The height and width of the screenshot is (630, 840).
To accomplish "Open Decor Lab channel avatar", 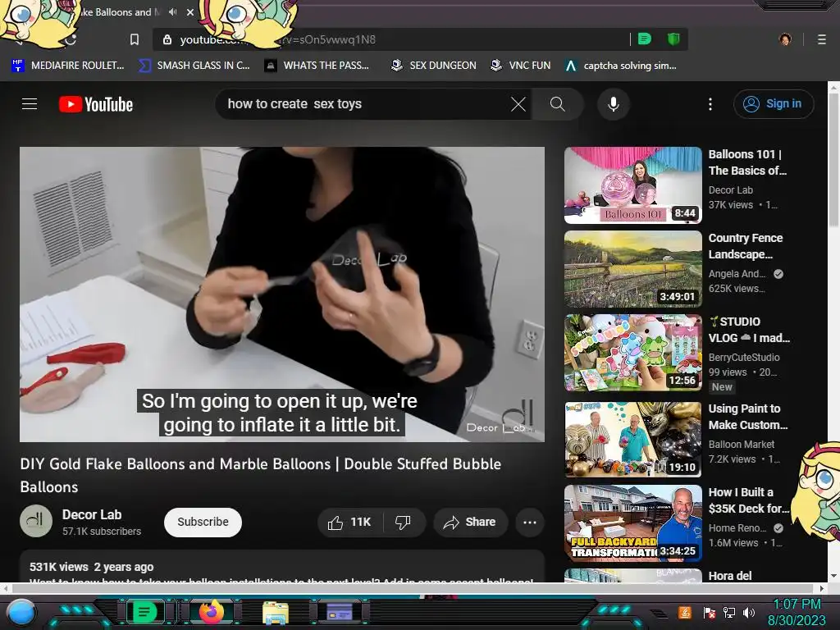I will point(36,521).
